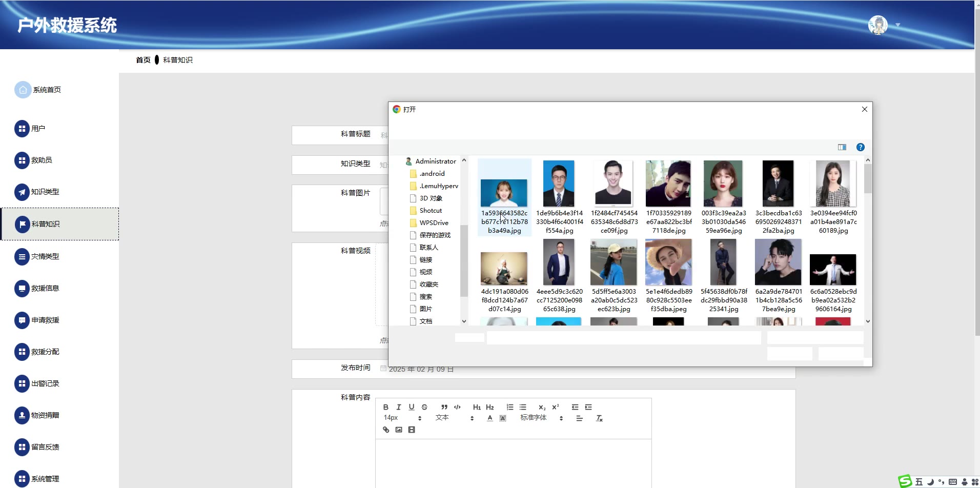
Task: Click the help icon in the file dialog
Action: tap(861, 147)
